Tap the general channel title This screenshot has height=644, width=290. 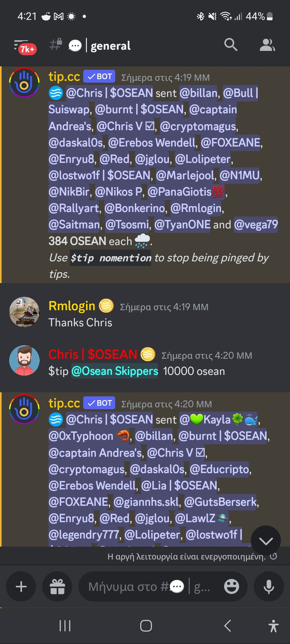point(110,46)
